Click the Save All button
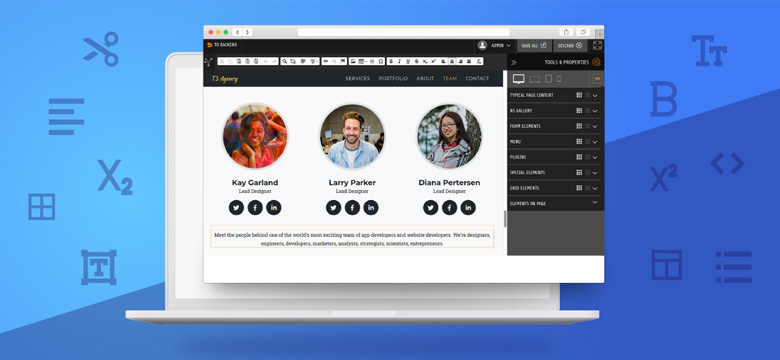This screenshot has height=360, width=780. pyautogui.click(x=534, y=45)
